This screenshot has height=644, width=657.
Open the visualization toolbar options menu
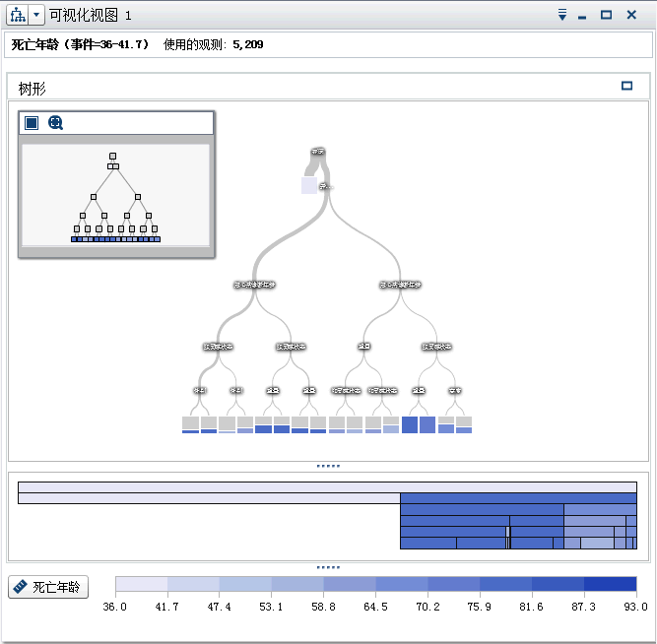coord(561,16)
